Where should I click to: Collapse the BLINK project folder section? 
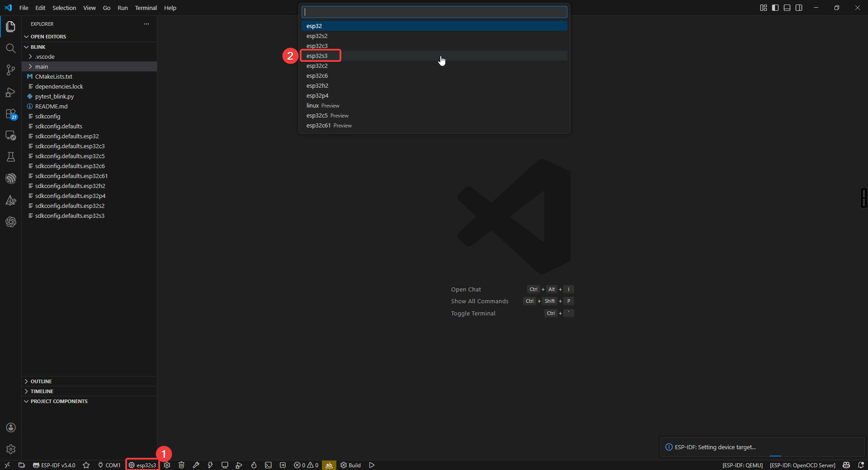[90, 47]
